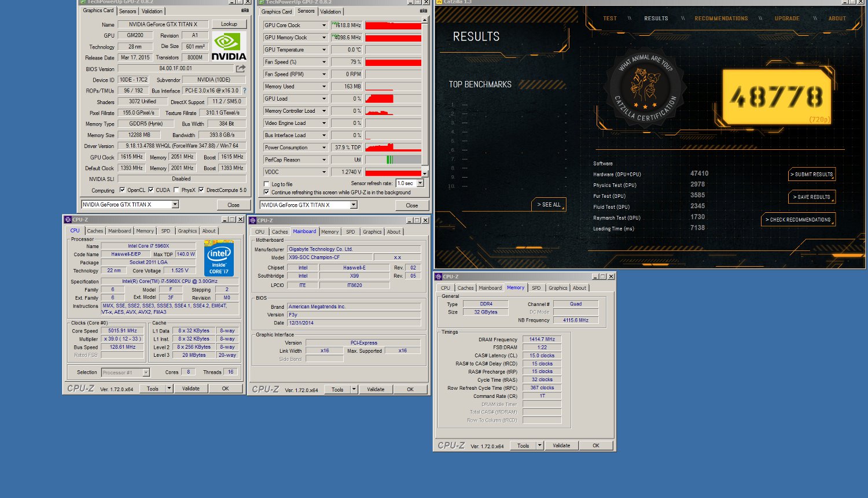Open the Tools dropdown arrow in CPU-Z CPU window
868x498 pixels.
click(x=169, y=389)
